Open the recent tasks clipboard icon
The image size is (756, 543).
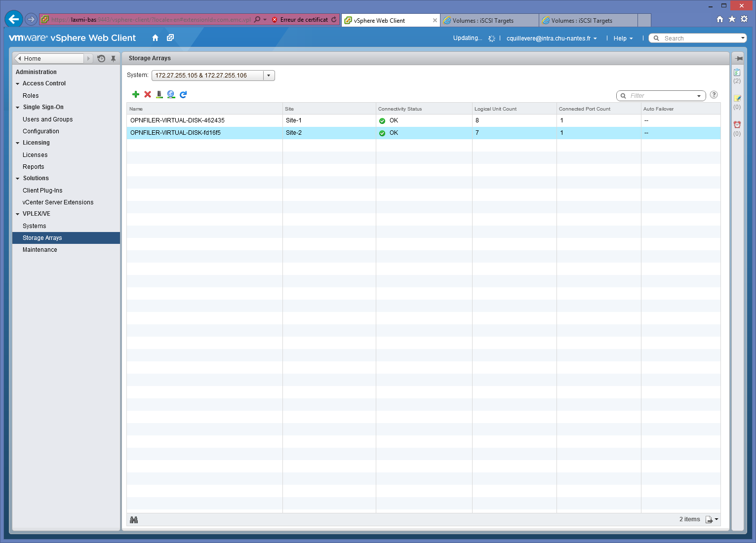(737, 73)
